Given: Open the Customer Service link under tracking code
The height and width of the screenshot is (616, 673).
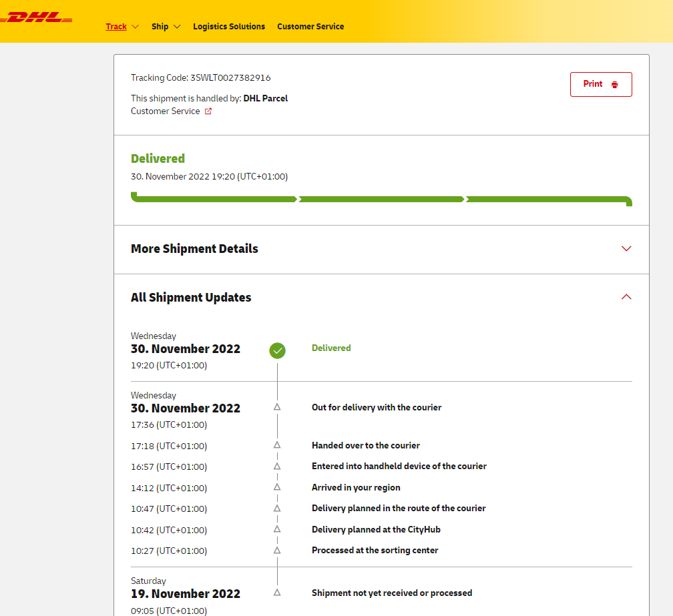Looking at the screenshot, I should click(166, 111).
